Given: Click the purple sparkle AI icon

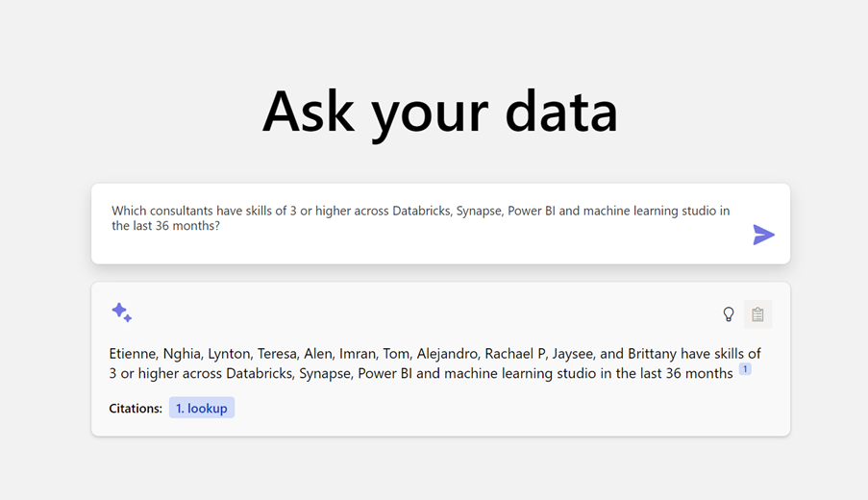Looking at the screenshot, I should (122, 312).
